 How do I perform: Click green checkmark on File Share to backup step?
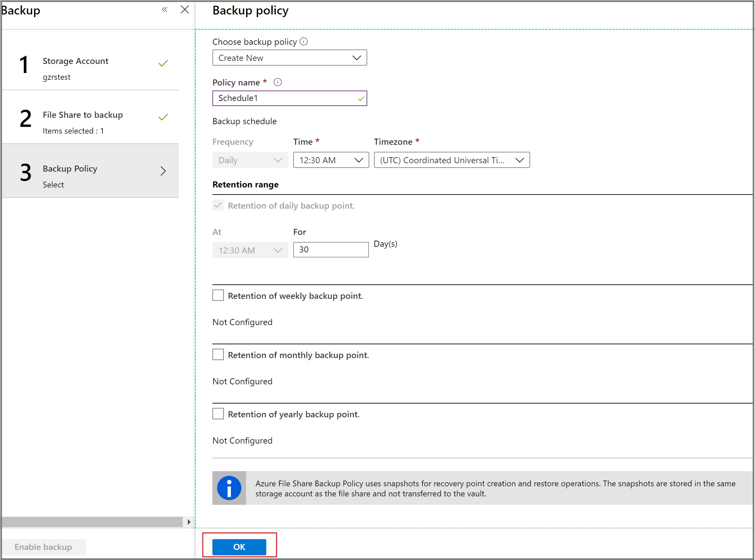pyautogui.click(x=163, y=117)
